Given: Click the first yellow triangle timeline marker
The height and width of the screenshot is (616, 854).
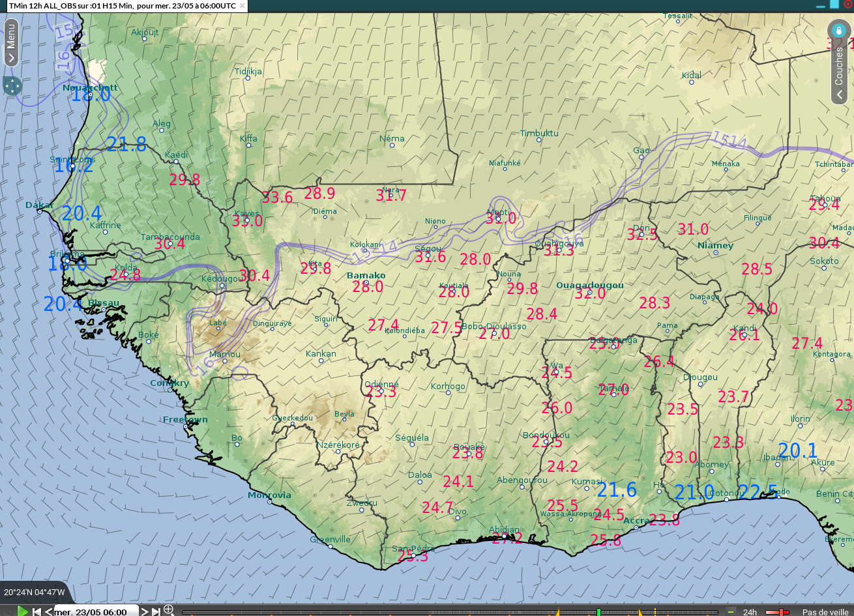Looking at the screenshot, I should click(x=557, y=611).
